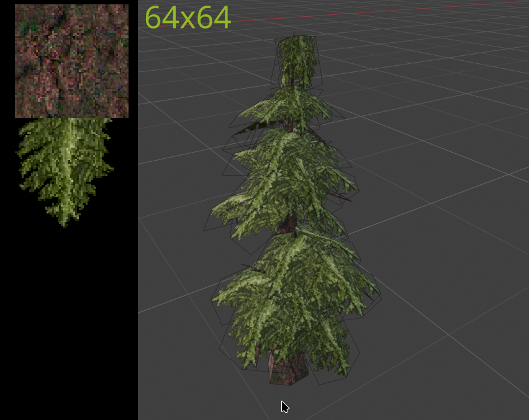Click the pine branch texture thumbnail
529x420 pixels.
point(65,172)
